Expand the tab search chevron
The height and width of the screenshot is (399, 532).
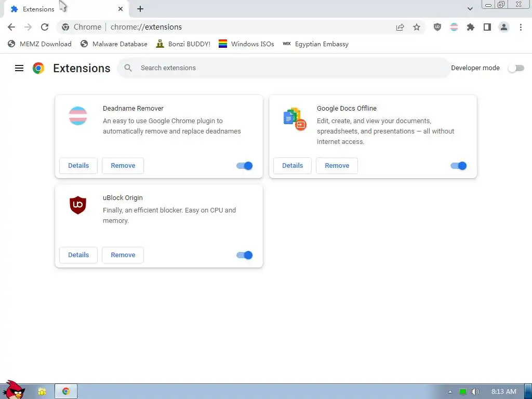point(470,9)
